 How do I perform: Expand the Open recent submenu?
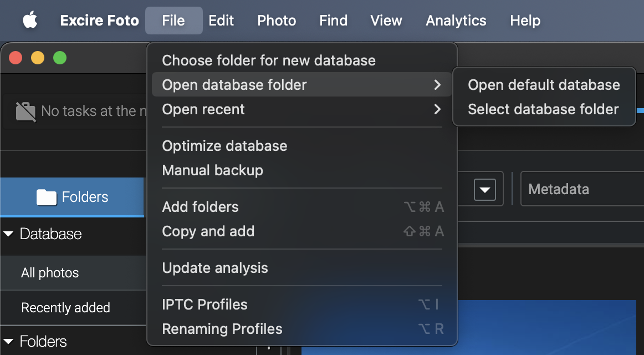(302, 109)
